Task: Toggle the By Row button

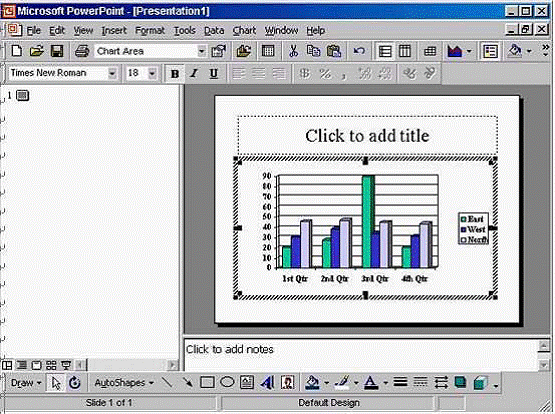Action: click(385, 51)
